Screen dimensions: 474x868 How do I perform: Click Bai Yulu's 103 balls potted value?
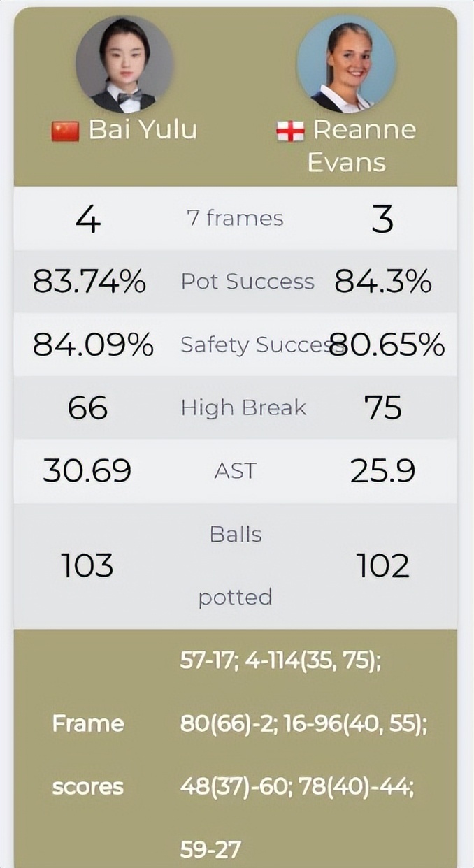coord(87,565)
